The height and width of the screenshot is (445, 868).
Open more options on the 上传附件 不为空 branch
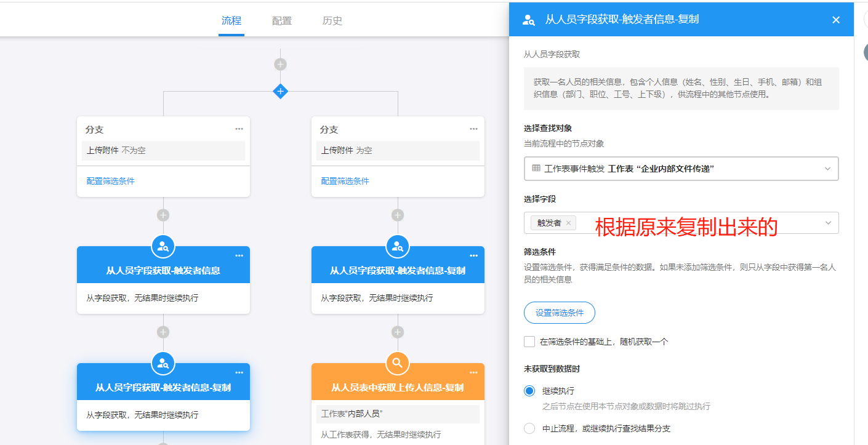click(239, 129)
